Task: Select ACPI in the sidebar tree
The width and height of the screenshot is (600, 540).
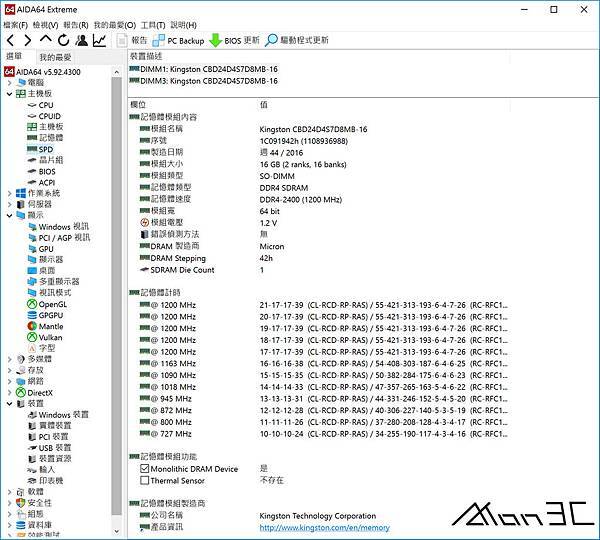Action: tap(41, 183)
